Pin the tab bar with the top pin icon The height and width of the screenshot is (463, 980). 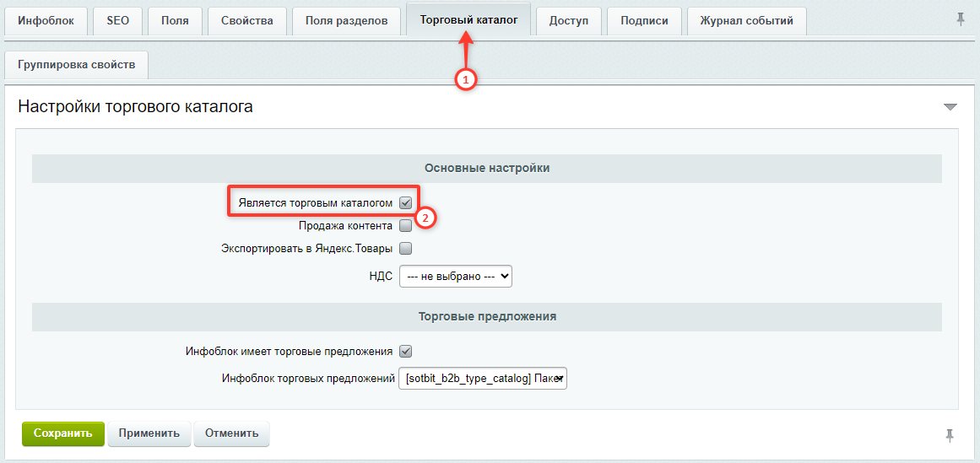961,20
